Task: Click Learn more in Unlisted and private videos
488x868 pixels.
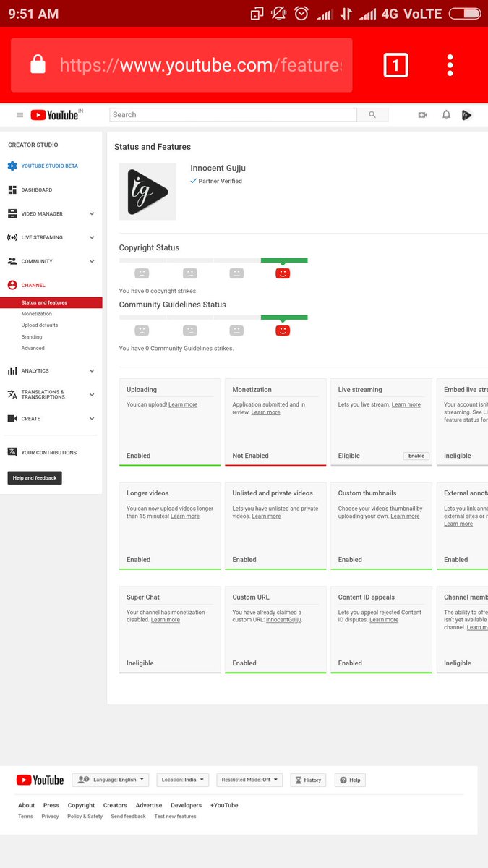Action: [266, 516]
